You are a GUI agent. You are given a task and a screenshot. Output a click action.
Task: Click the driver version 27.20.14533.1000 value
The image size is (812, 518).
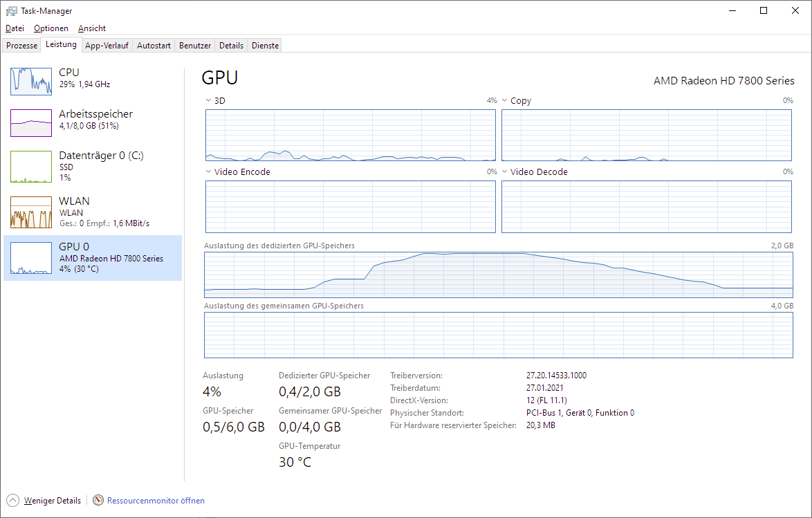[556, 376]
